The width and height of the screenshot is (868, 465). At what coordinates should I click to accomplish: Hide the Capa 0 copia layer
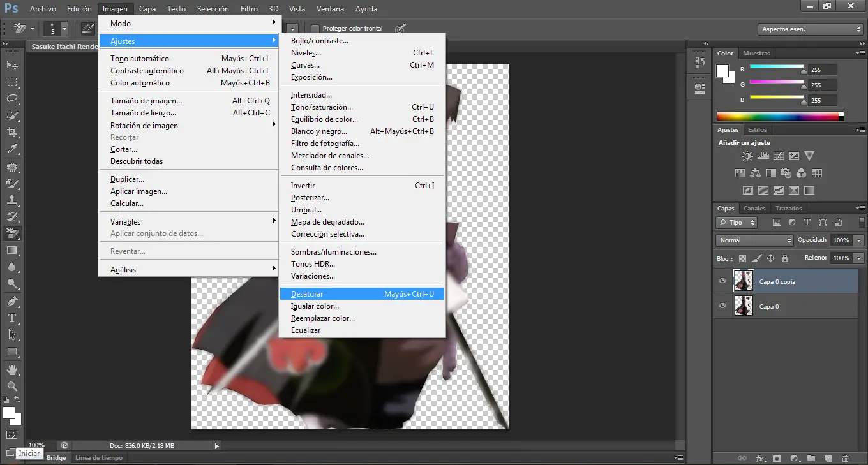click(722, 281)
